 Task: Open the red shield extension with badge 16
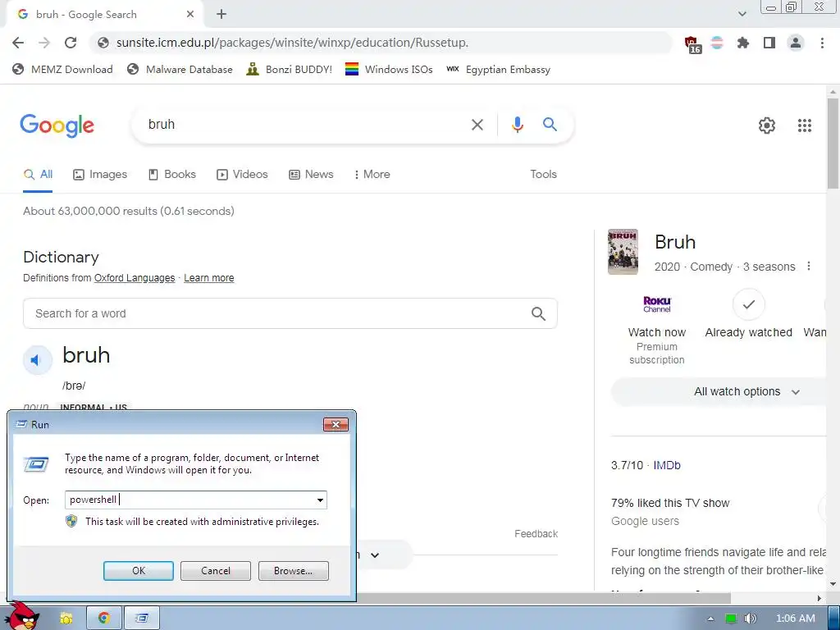pos(692,44)
